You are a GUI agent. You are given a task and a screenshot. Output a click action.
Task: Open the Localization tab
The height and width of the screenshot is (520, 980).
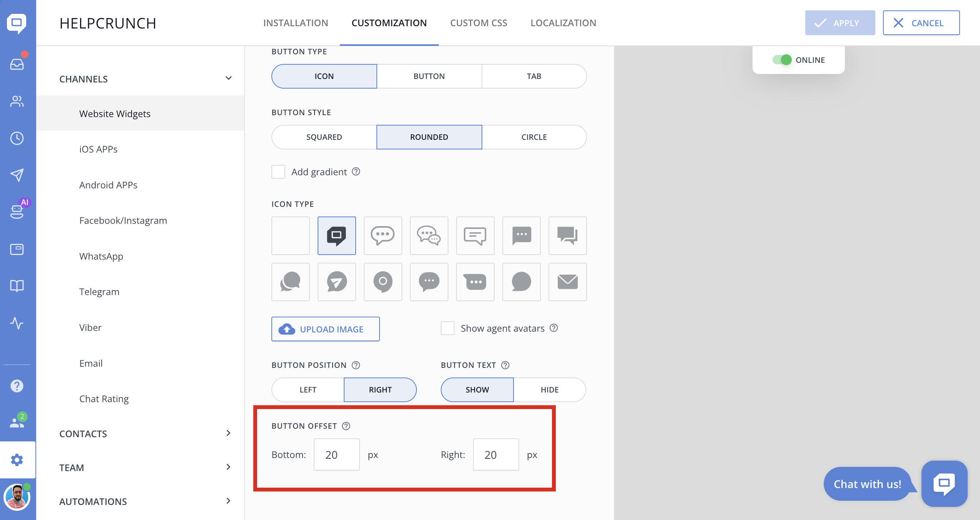click(x=563, y=23)
